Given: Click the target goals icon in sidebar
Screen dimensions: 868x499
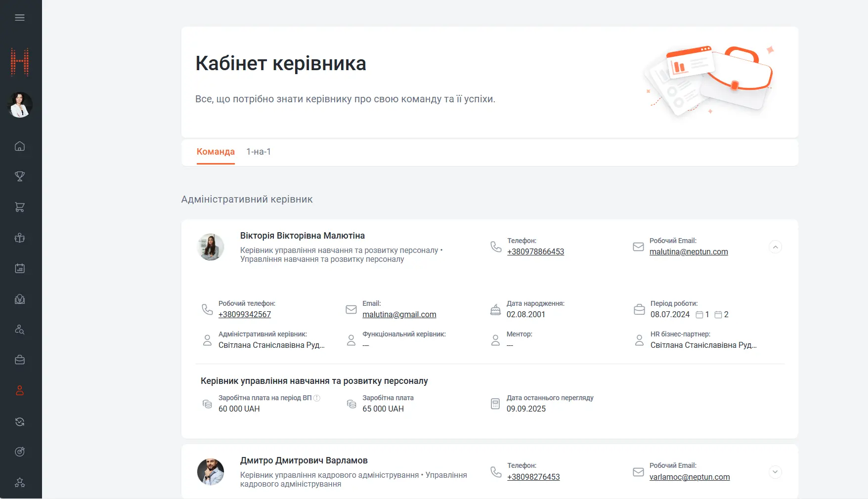Looking at the screenshot, I should coord(20,452).
